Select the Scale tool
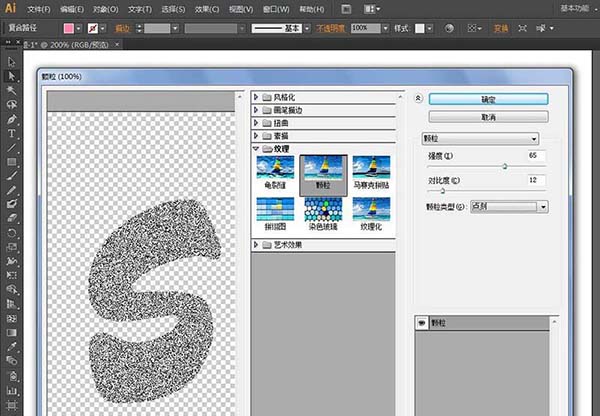This screenshot has height=416, width=600. click(11, 247)
